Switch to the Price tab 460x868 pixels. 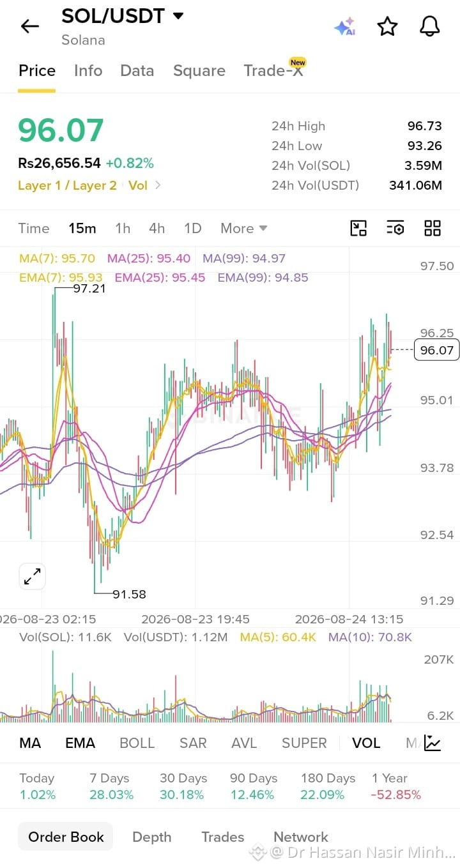[37, 70]
